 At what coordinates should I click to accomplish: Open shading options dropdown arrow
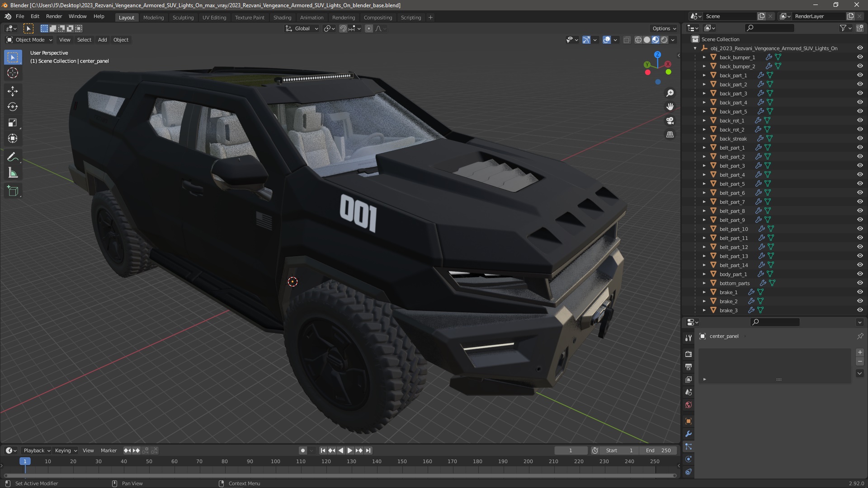click(673, 40)
